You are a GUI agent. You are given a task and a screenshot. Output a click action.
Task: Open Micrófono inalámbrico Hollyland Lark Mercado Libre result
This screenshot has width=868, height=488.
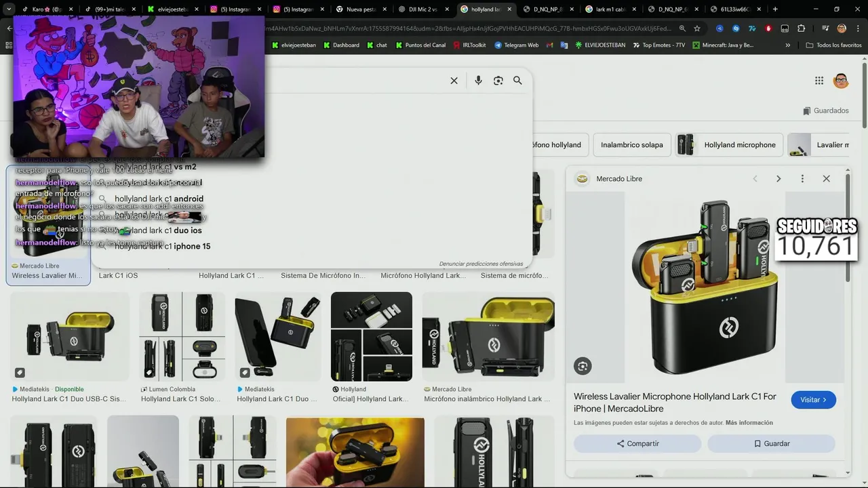(x=488, y=336)
